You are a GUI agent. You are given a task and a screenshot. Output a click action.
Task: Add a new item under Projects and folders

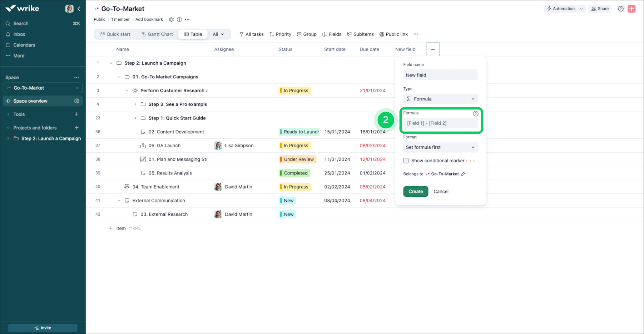pos(76,128)
